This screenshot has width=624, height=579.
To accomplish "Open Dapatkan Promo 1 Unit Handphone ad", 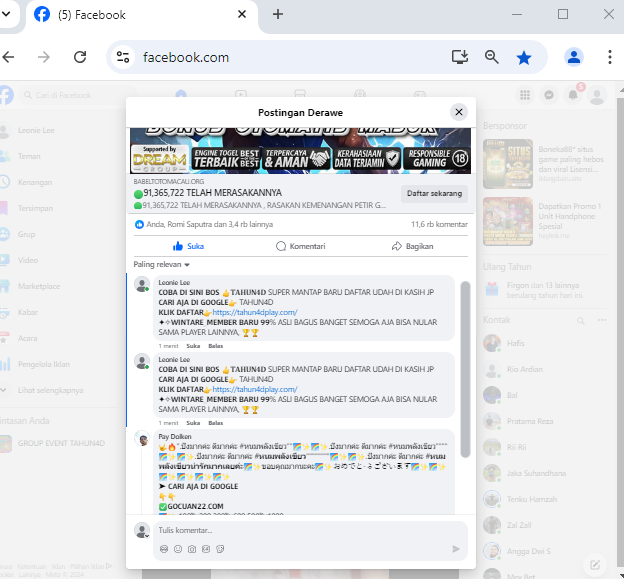I will pos(545,221).
